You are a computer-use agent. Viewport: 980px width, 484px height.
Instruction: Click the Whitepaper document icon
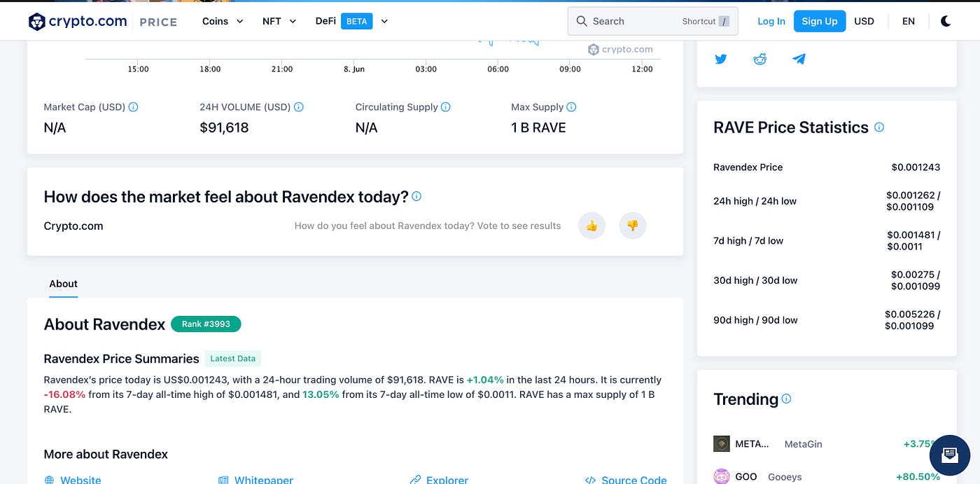(223, 480)
